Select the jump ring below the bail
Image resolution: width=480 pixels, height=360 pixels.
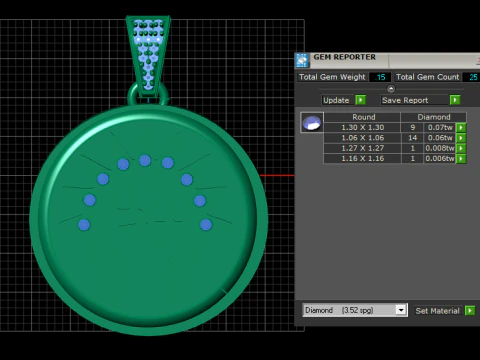pos(148,95)
